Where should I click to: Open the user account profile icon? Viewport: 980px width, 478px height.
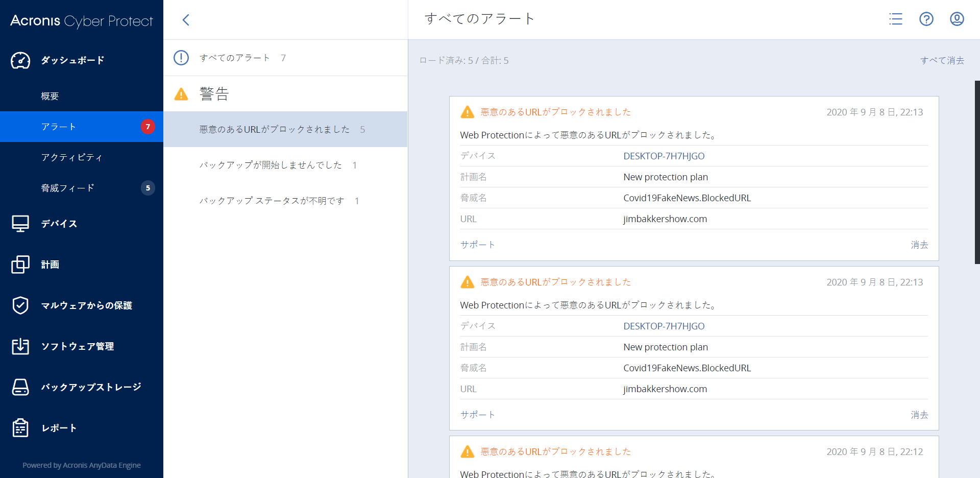click(957, 19)
